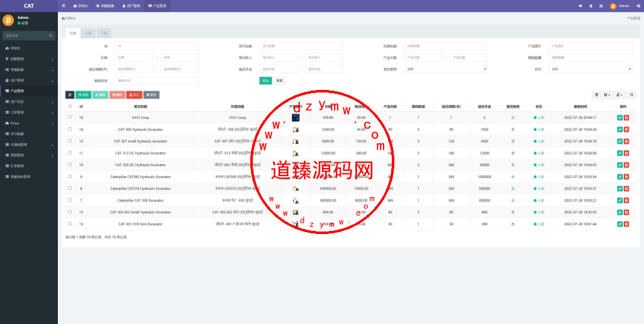Click the magnifier in the sidebar search box
The width and height of the screenshot is (644, 324).
pyautogui.click(x=50, y=36)
